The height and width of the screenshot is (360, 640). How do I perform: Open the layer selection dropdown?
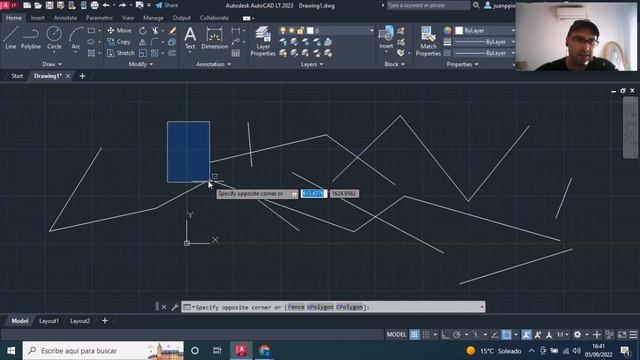click(x=371, y=31)
